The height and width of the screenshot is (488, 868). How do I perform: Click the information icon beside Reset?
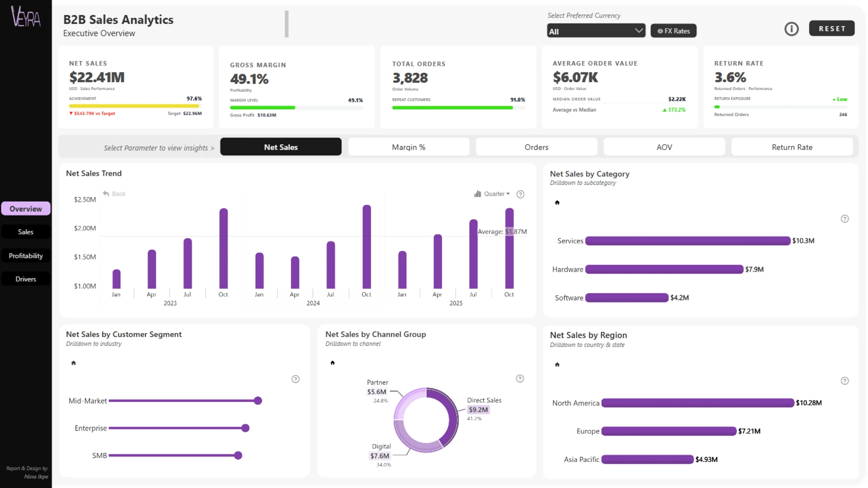[791, 29]
